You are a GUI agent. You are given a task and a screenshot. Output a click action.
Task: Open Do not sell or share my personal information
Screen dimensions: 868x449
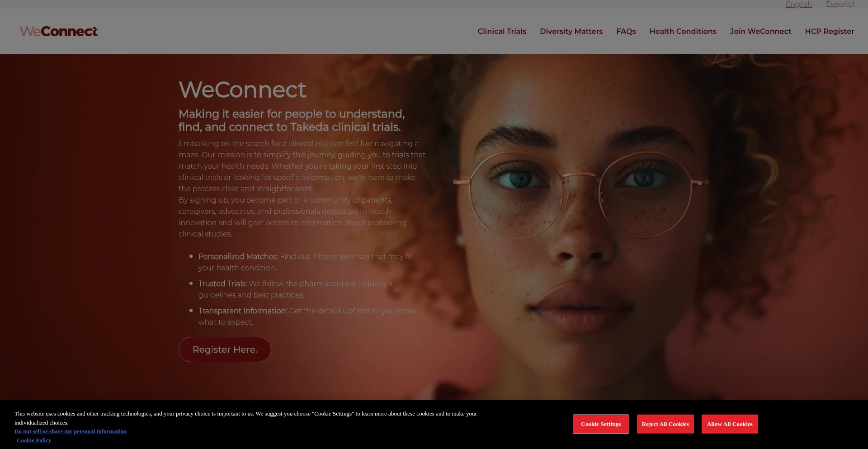pyautogui.click(x=71, y=431)
